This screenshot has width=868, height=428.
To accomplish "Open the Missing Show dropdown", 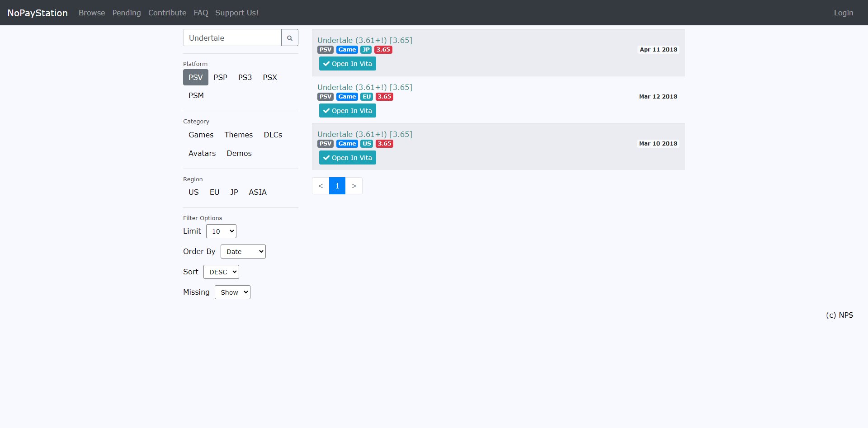I will tap(232, 292).
